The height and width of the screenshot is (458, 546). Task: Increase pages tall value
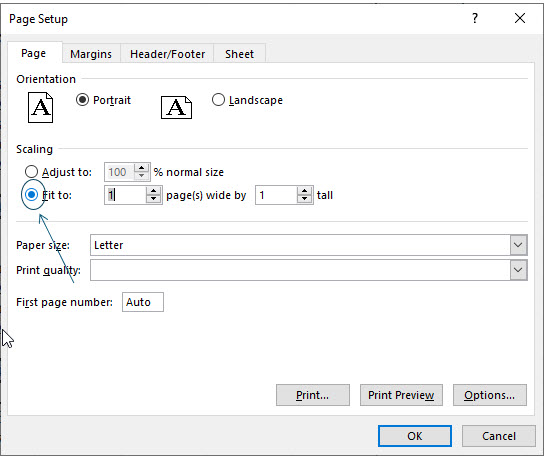(304, 191)
